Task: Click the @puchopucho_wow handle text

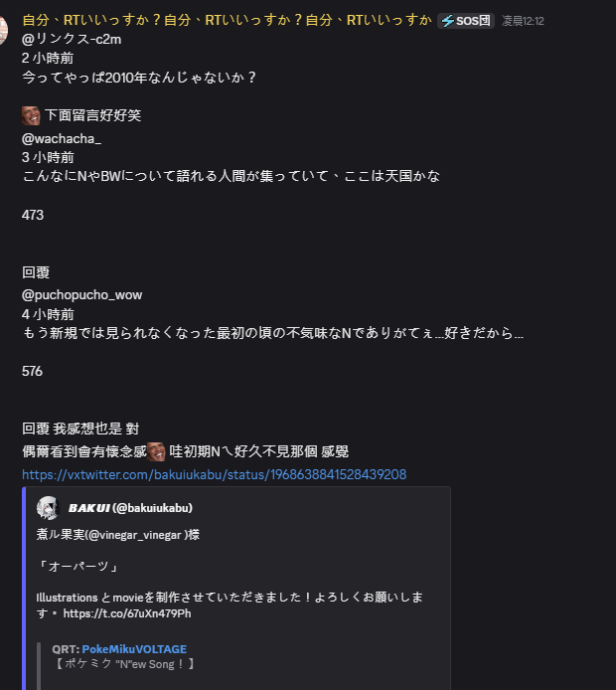Action: pyautogui.click(x=81, y=294)
